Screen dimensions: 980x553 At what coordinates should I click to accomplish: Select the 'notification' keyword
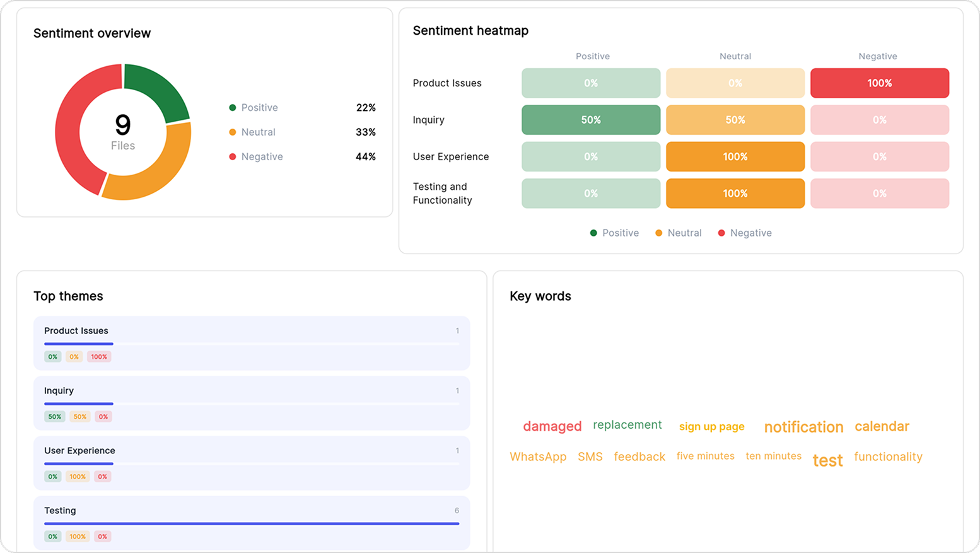coord(803,428)
